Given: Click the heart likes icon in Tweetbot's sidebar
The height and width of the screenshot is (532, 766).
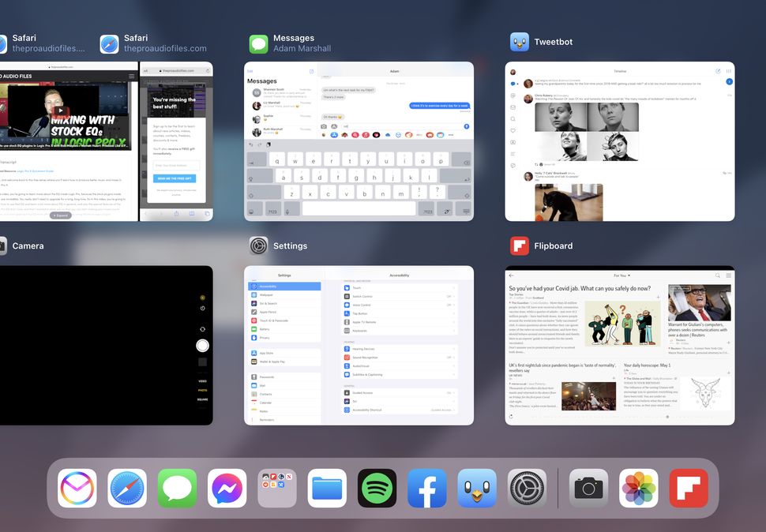Looking at the screenshot, I should pyautogui.click(x=513, y=130).
